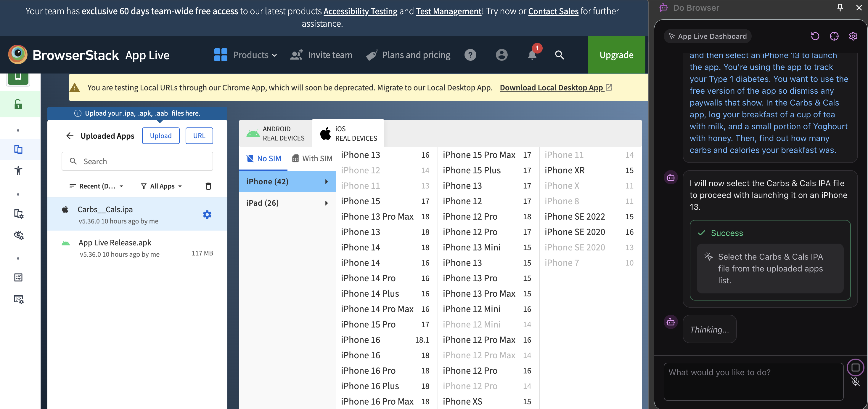Click the Invite team menu item
This screenshot has height=409, width=868.
[x=321, y=55]
